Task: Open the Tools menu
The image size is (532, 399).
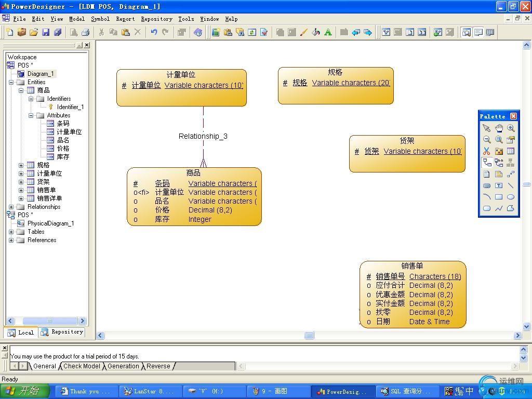Action: click(x=187, y=19)
